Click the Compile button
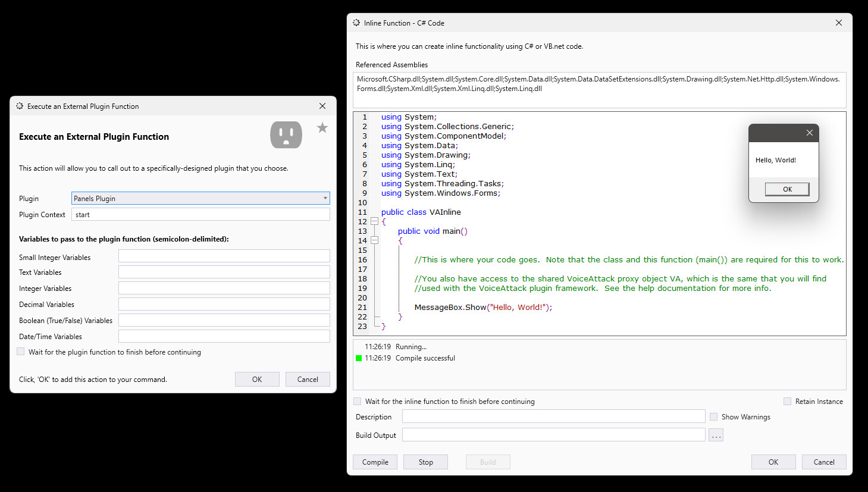 [x=375, y=462]
